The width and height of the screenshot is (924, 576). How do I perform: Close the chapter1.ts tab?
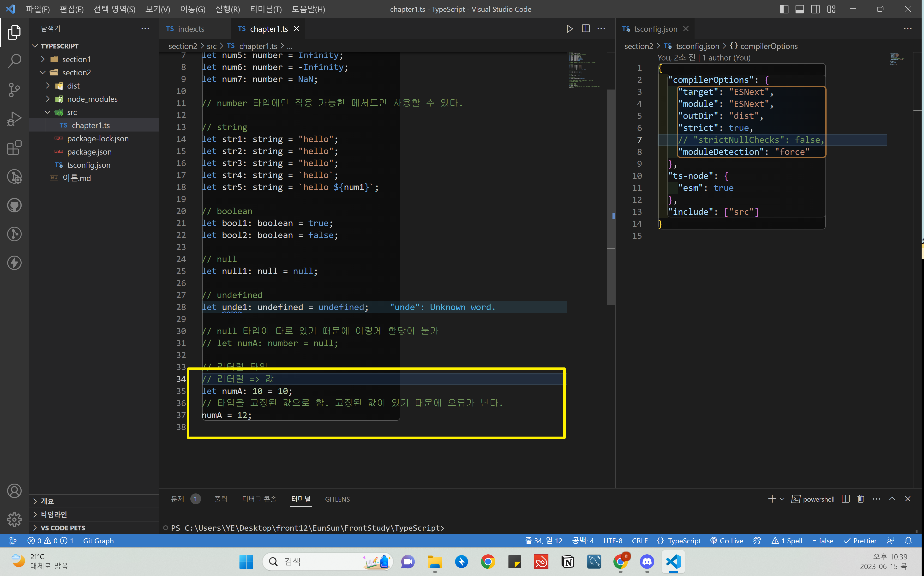[296, 29]
